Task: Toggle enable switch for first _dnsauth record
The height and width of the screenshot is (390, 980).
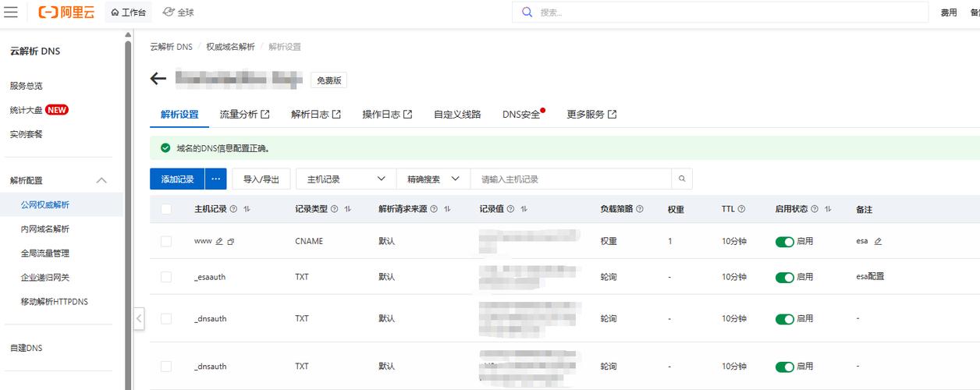Action: (x=784, y=319)
